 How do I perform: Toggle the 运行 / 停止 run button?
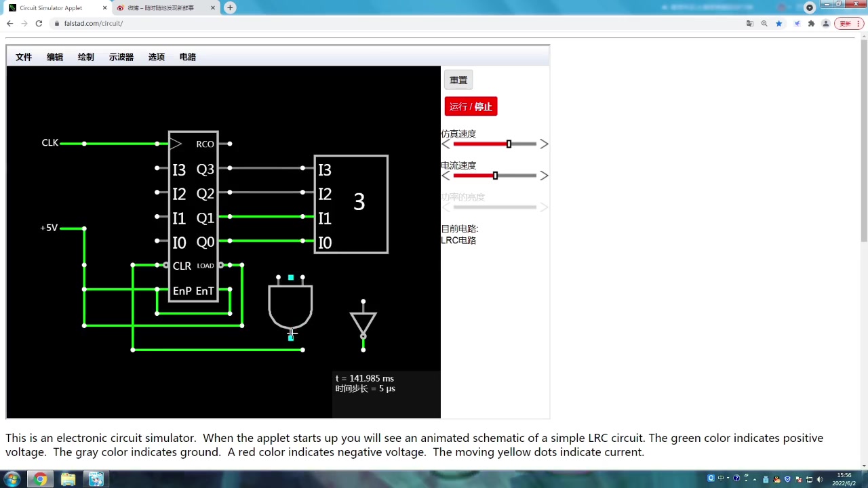click(x=471, y=106)
